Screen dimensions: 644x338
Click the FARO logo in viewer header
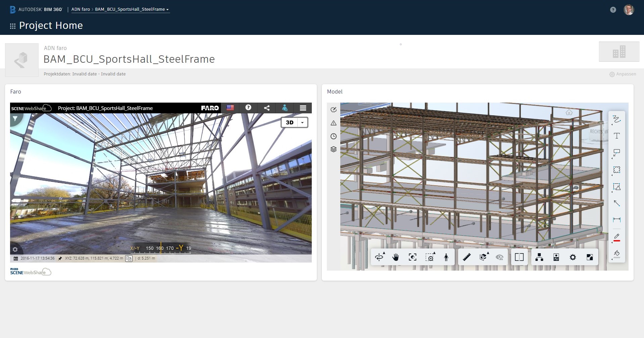click(x=210, y=108)
